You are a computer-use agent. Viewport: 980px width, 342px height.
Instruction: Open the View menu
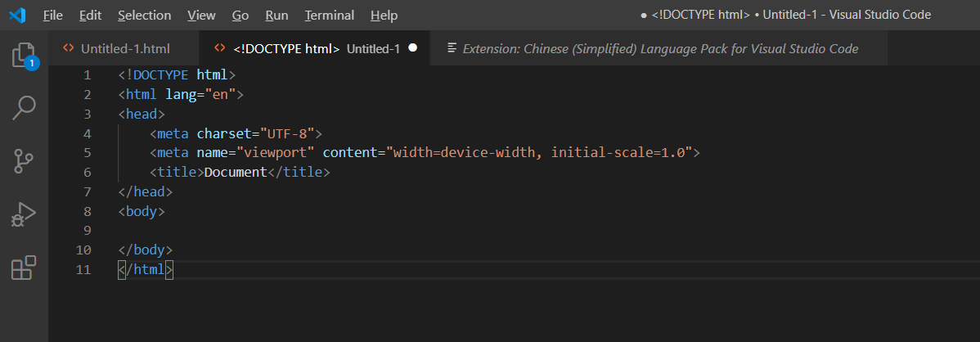click(x=201, y=16)
